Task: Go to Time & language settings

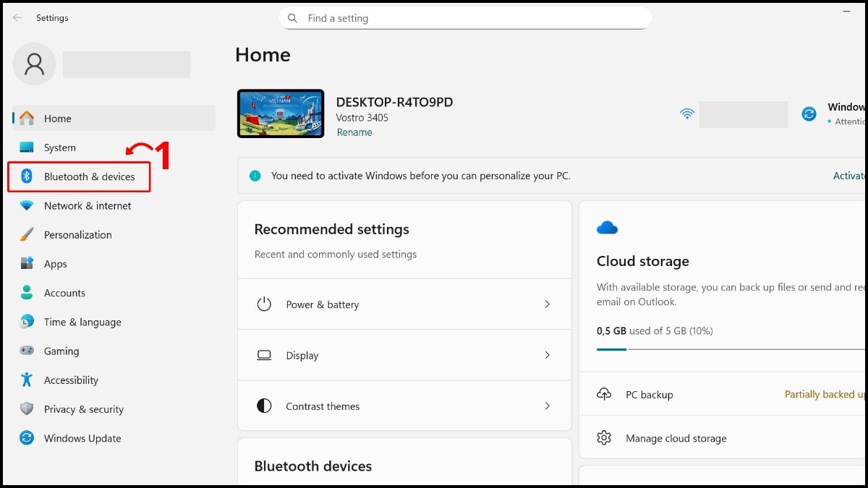Action: coord(114,322)
